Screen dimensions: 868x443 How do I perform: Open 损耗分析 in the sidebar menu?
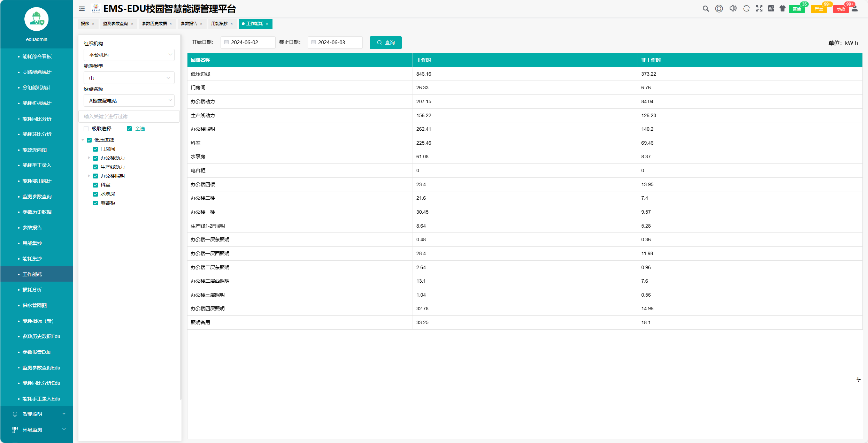[x=32, y=290]
